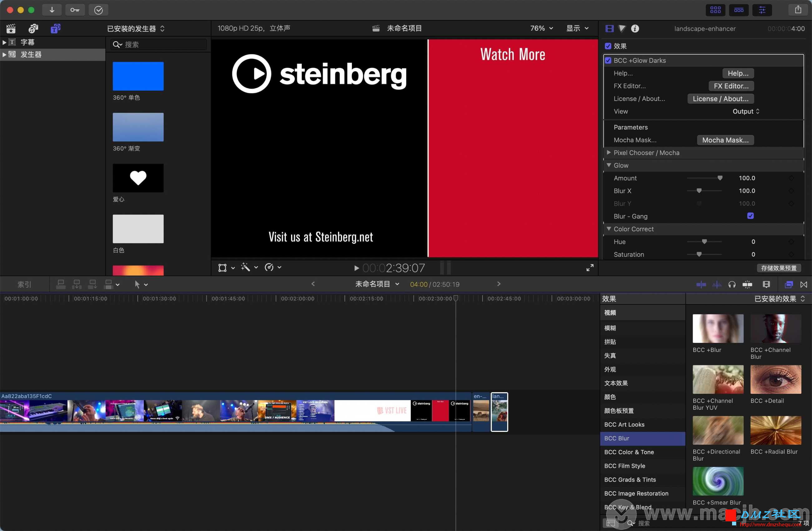Click the Help... button
This screenshot has height=531, width=812.
pos(738,73)
